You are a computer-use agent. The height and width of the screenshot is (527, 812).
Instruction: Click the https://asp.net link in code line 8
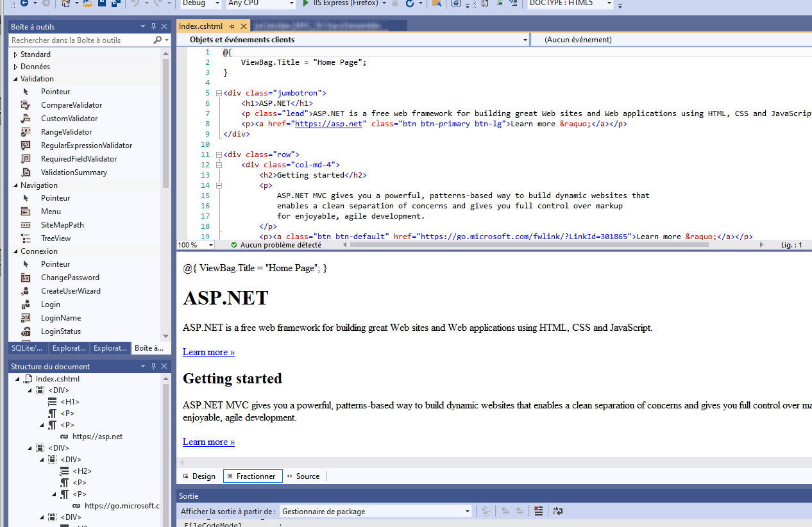coord(328,124)
